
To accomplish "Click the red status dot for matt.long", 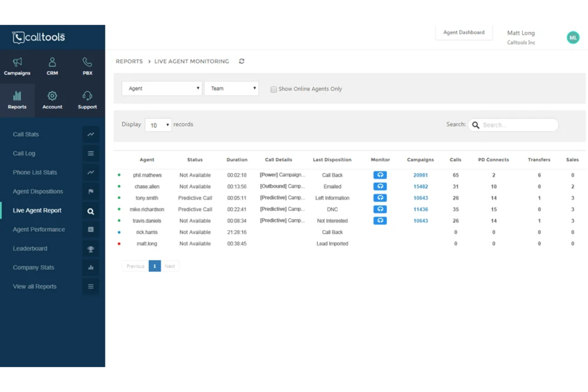I will 119,243.
